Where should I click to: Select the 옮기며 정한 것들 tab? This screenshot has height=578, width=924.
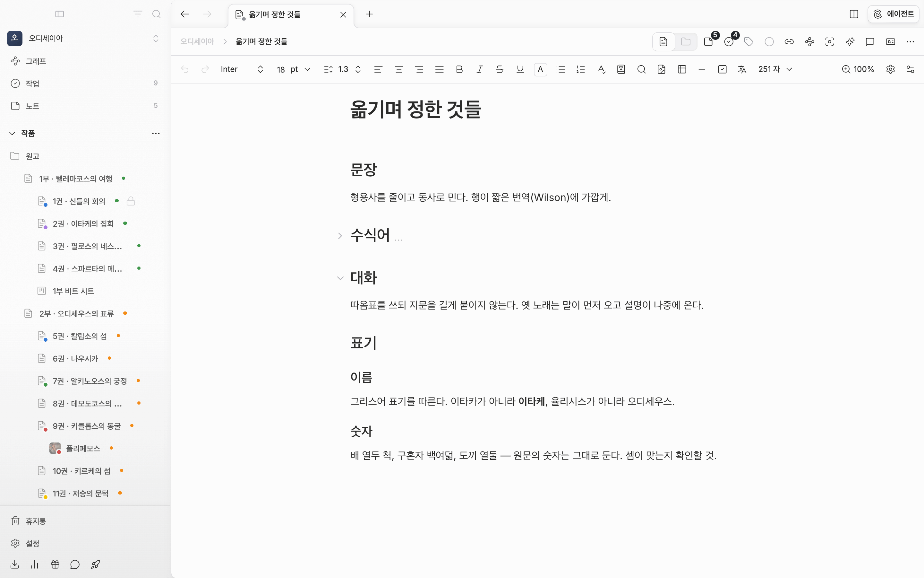tap(291, 14)
